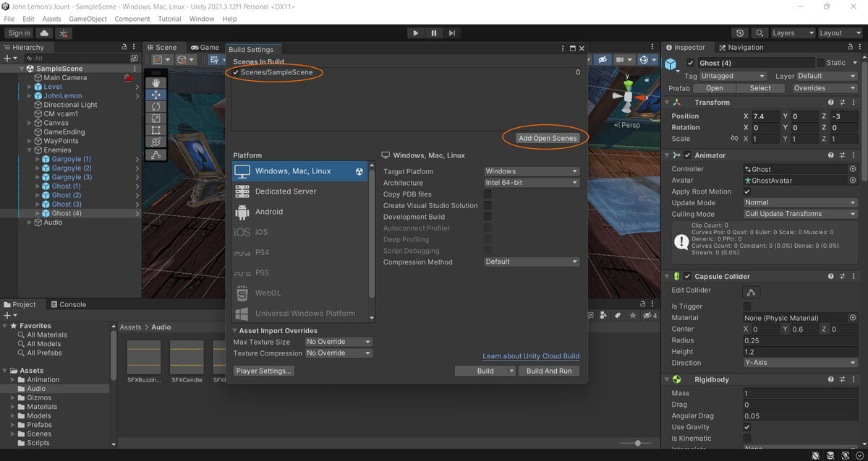Toggle Apply Root Motion checkbox
This screenshot has height=461, width=868.
tap(747, 191)
